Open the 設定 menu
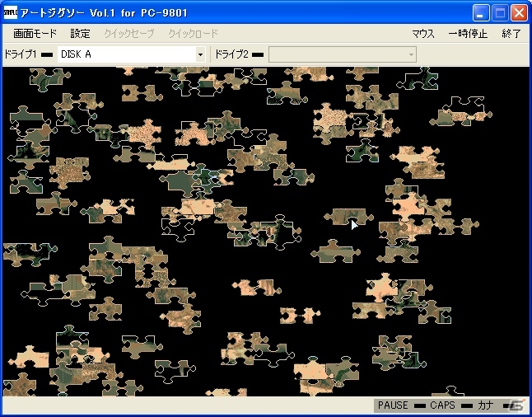 click(80, 34)
